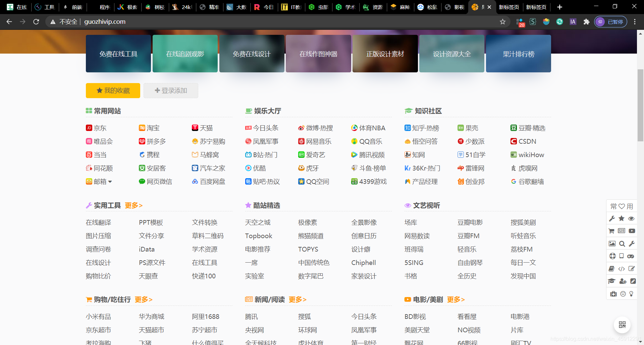Viewport: 644px width, 345px height.
Task: Open the Topbook link
Action: 259,236
